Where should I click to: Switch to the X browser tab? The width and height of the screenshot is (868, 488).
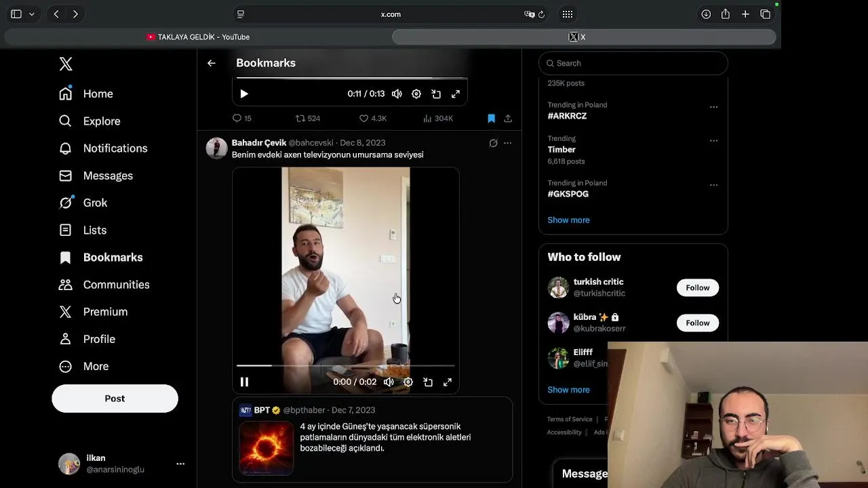pyautogui.click(x=584, y=37)
